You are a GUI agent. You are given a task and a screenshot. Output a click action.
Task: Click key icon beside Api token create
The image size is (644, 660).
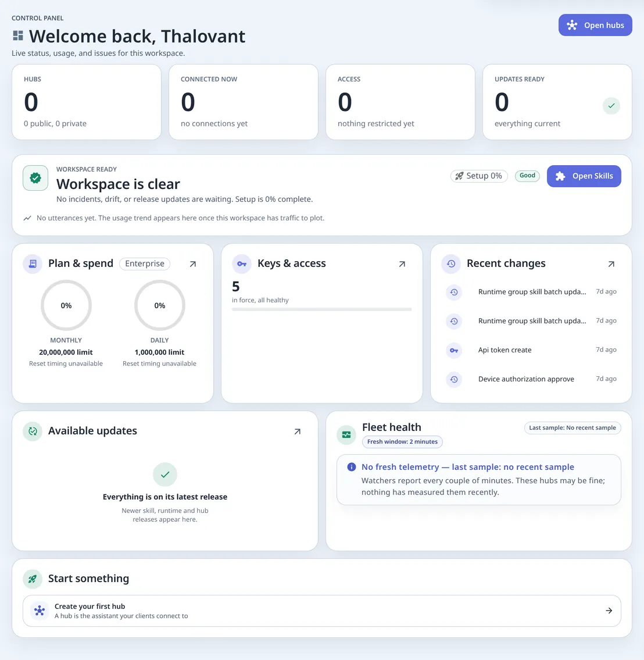(454, 350)
